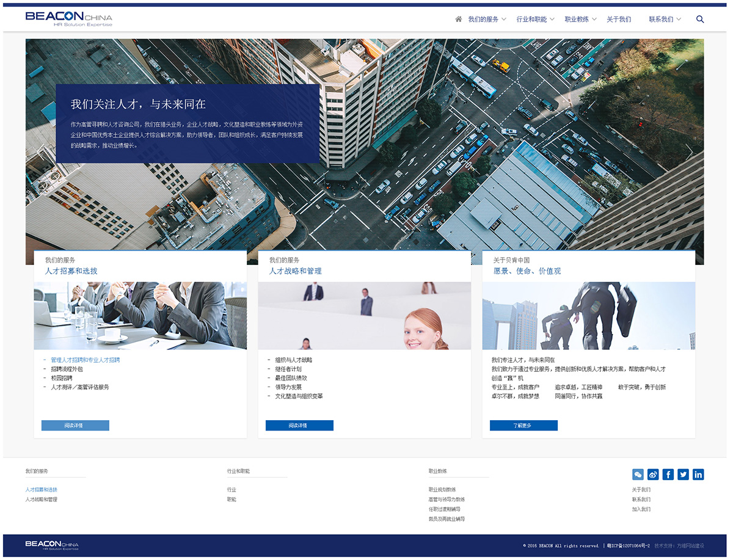This screenshot has width=733, height=560.
Task: Open the Weibo social icon
Action: click(x=653, y=475)
